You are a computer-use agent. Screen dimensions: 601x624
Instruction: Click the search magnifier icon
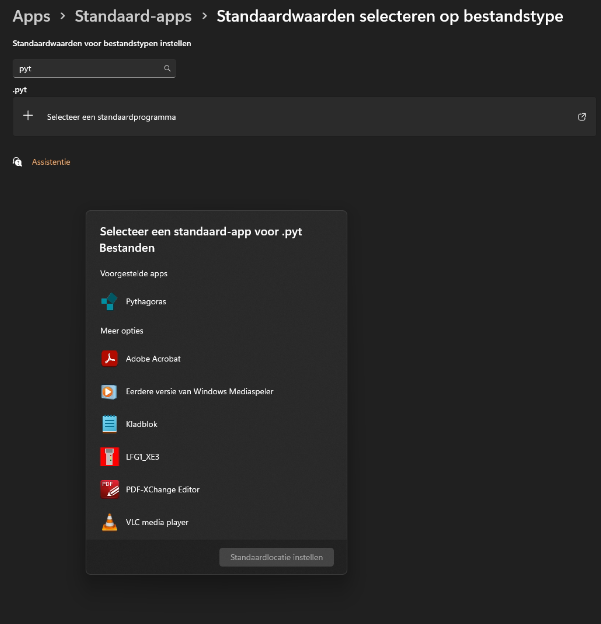tap(167, 68)
